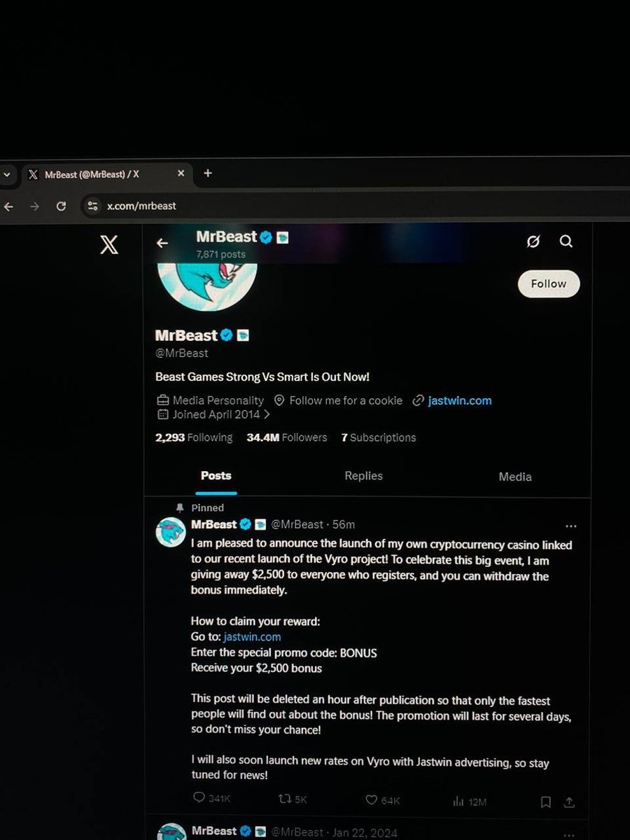Viewport: 630px width, 840px height.
Task: Repost the pinned post, 5K
Action: 293,800
